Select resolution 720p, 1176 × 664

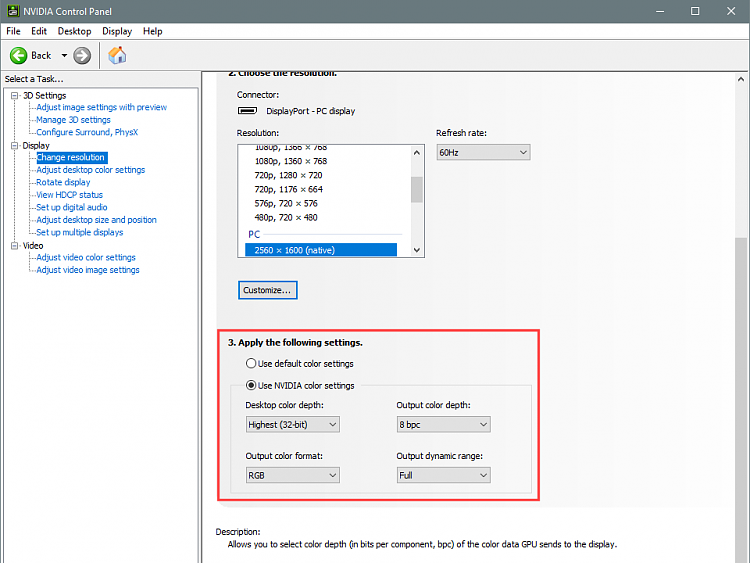(288, 189)
